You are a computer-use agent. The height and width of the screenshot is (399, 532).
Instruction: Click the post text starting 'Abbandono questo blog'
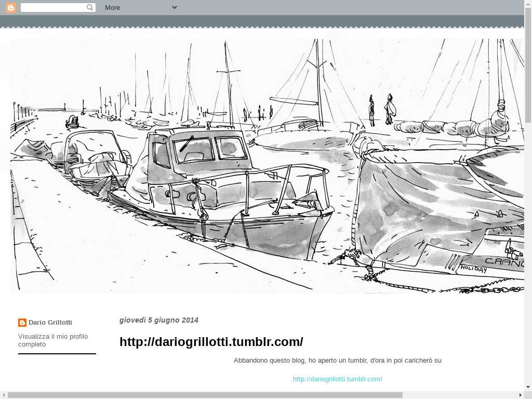[x=337, y=361]
